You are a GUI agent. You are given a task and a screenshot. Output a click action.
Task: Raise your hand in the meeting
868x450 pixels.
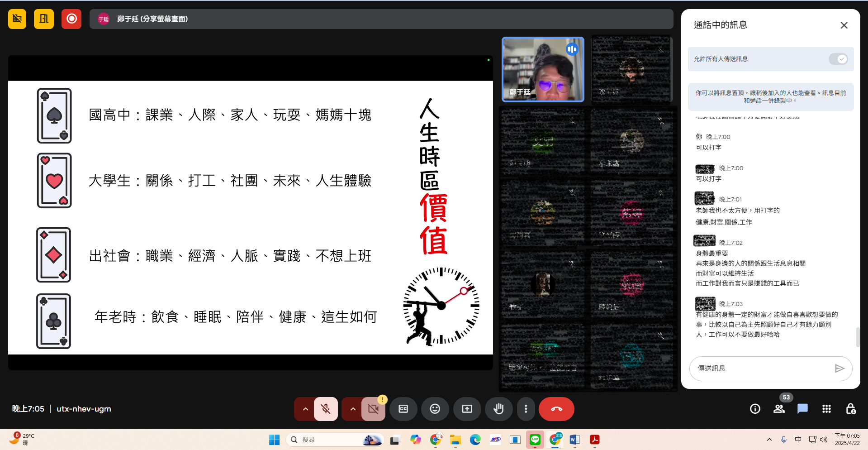pyautogui.click(x=498, y=409)
